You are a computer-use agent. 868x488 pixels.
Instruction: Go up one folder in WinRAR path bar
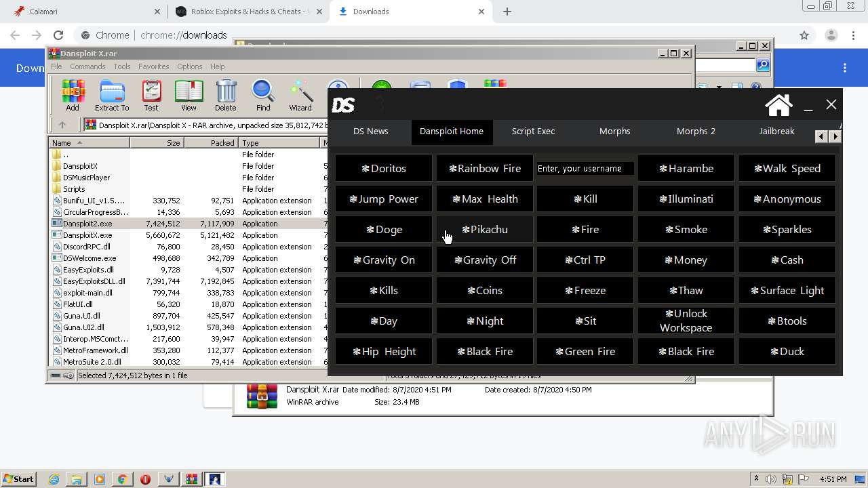62,125
